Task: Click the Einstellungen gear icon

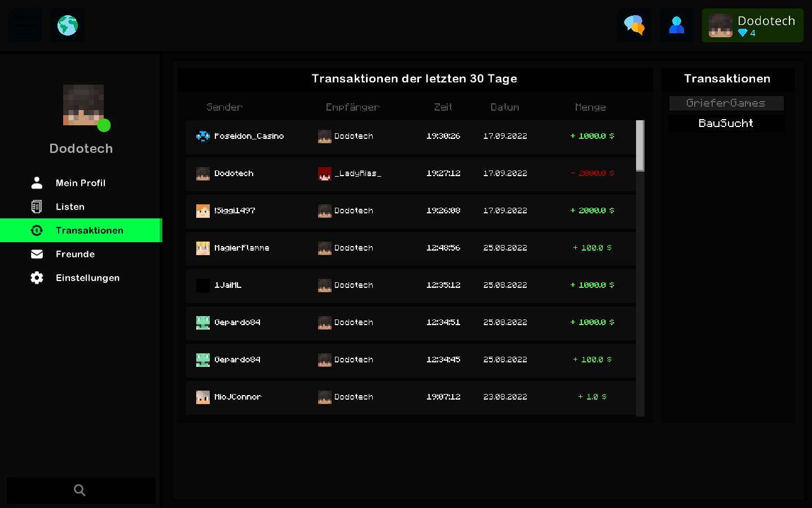Action: click(x=37, y=278)
